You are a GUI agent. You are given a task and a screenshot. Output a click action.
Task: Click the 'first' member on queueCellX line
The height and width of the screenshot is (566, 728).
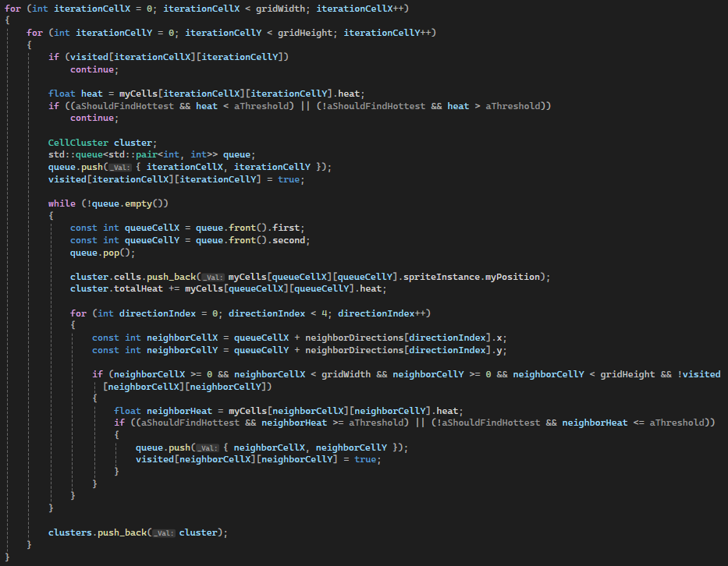pos(286,228)
